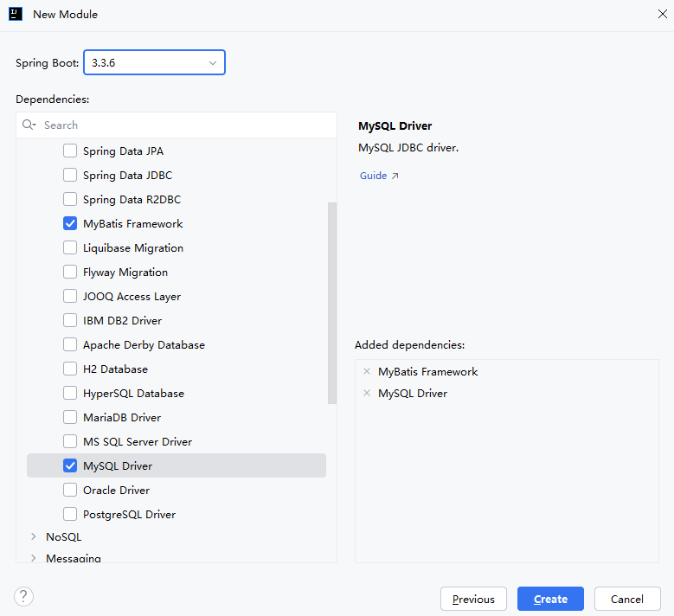Click the Messaging category label

click(x=74, y=558)
